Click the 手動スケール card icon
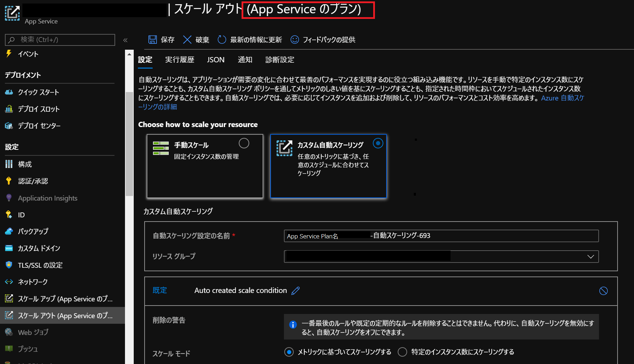 (161, 148)
